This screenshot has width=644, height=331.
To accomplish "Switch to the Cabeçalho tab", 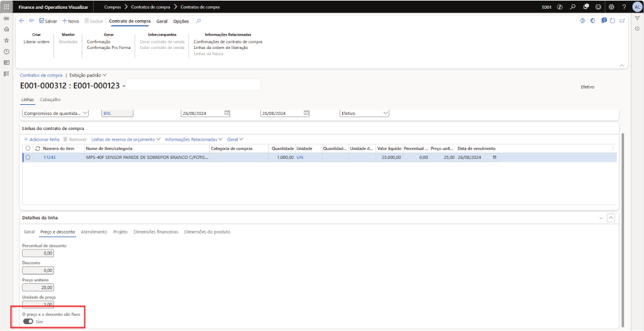I will (x=50, y=99).
